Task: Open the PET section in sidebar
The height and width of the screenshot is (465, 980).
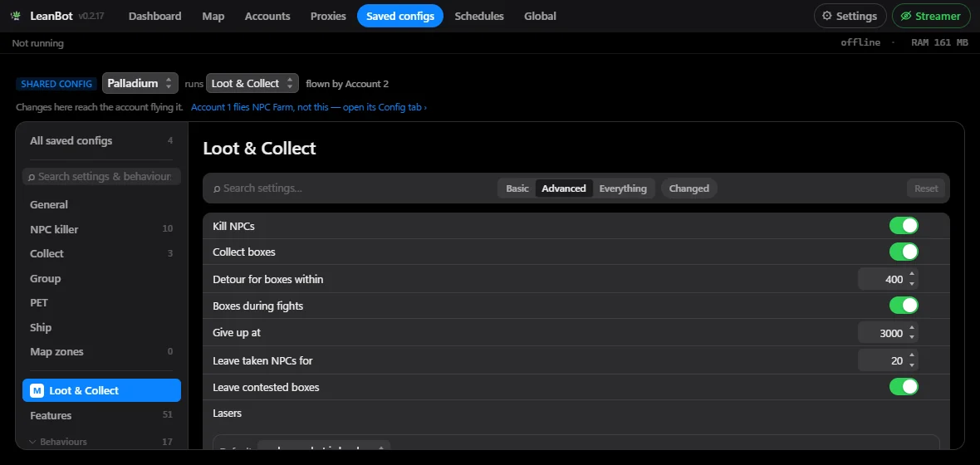Action: 101,303
